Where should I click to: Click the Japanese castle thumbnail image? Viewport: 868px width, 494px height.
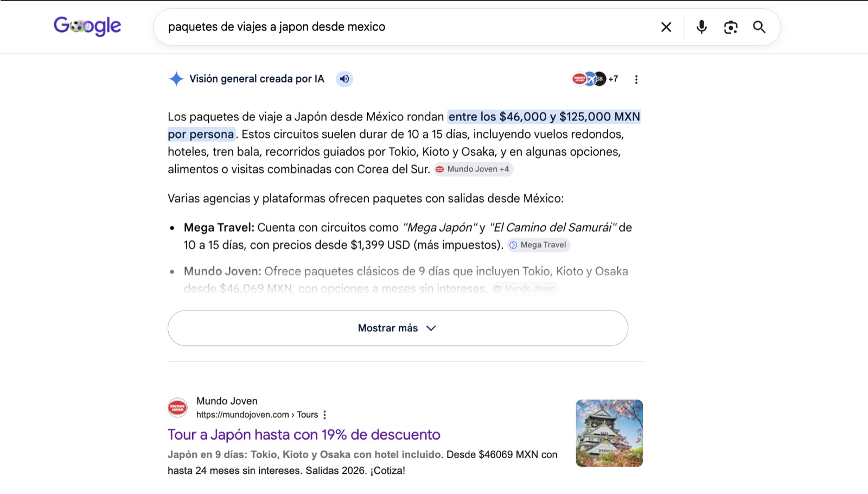[x=609, y=433]
